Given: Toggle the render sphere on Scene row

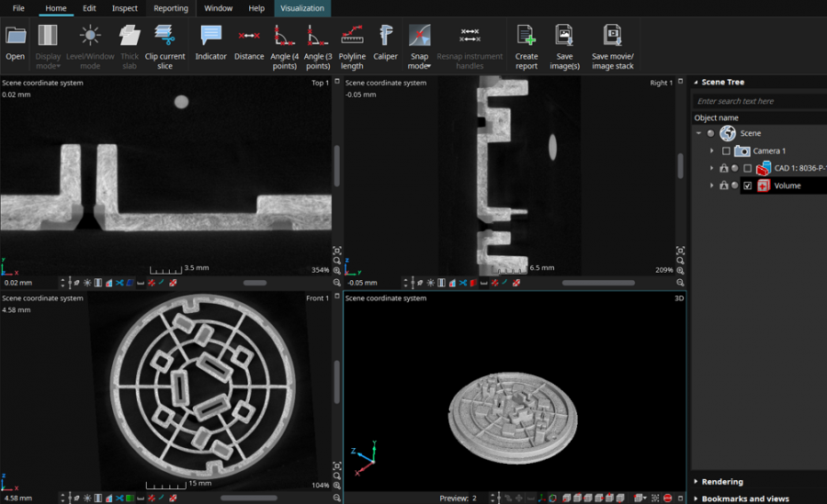Looking at the screenshot, I should pyautogui.click(x=711, y=133).
